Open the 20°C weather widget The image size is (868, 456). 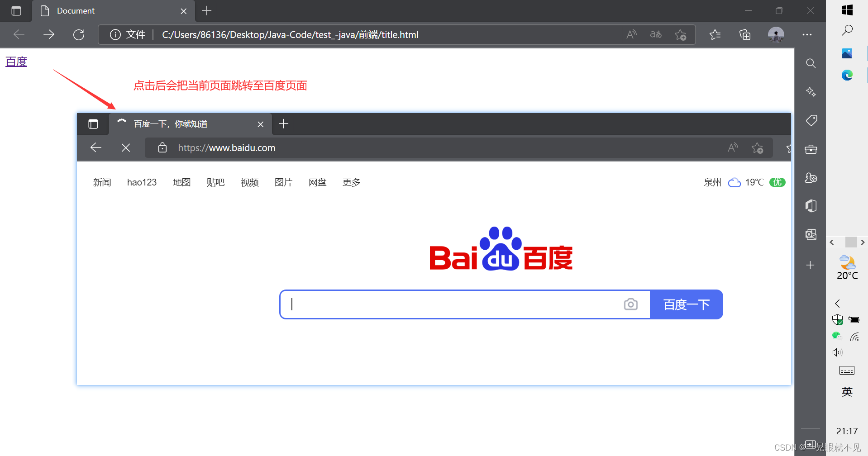tap(847, 268)
